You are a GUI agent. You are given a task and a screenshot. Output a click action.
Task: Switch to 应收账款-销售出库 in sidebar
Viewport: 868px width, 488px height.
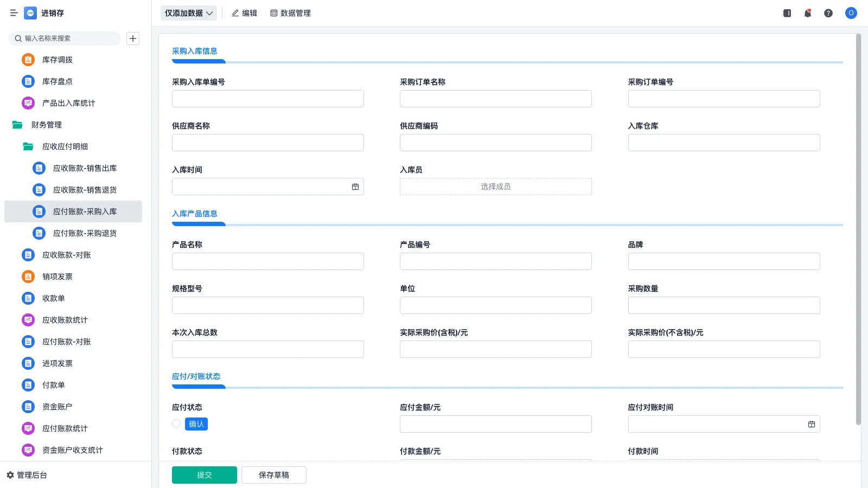point(85,168)
